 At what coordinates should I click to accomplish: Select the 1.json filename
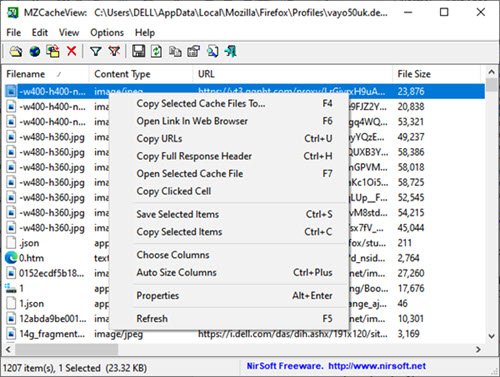click(x=31, y=304)
